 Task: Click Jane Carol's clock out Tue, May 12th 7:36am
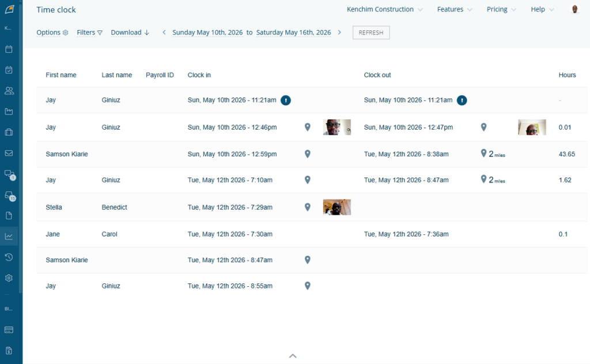point(406,234)
